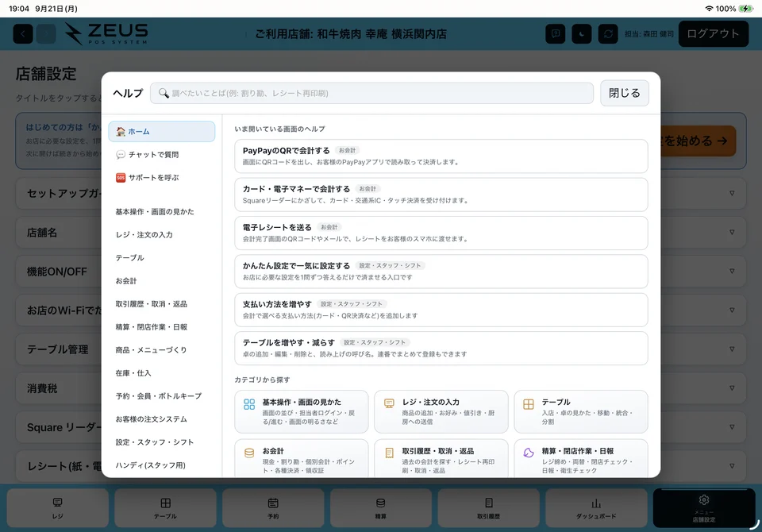Click the chat bubble icon beside チャットで質問

point(121,155)
